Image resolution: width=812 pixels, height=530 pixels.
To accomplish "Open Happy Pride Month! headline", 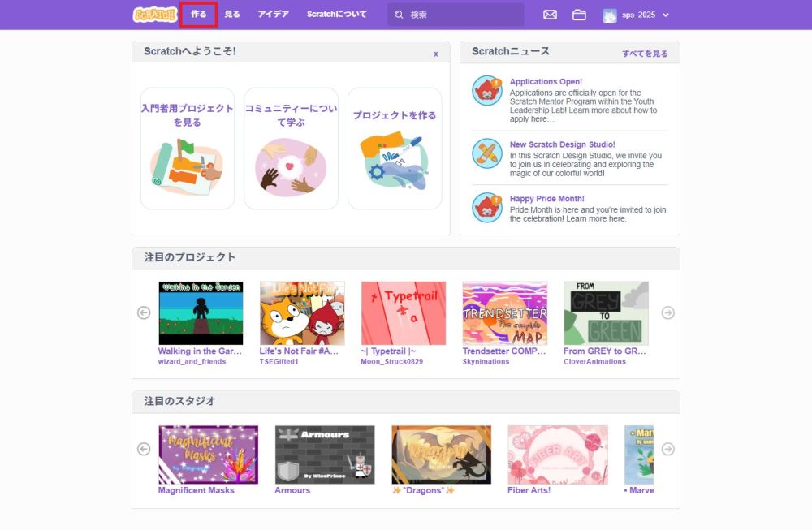I will point(546,199).
